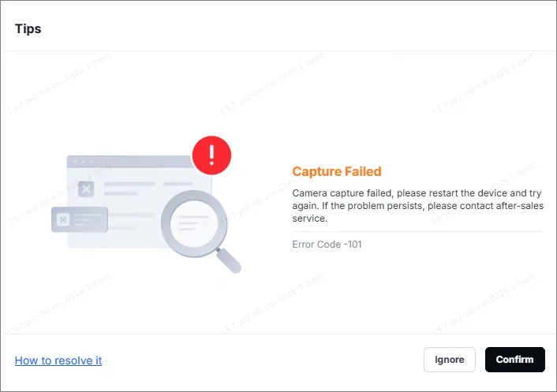Screen dimensions: 557x392
Task: Click the X icon on floating gray card
Action: pyautogui.click(x=63, y=220)
